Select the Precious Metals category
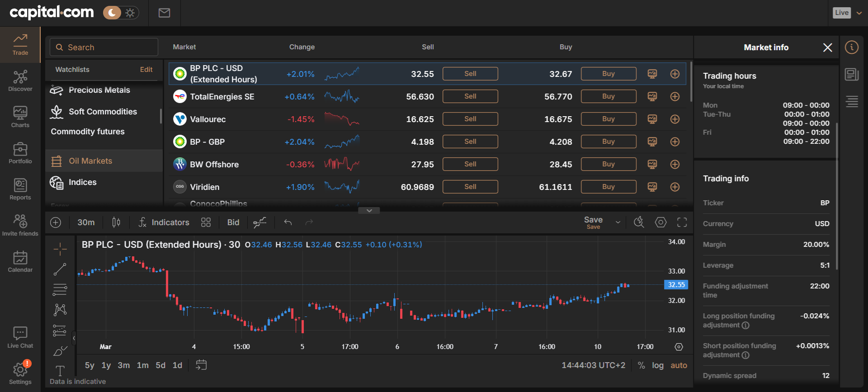 click(99, 90)
